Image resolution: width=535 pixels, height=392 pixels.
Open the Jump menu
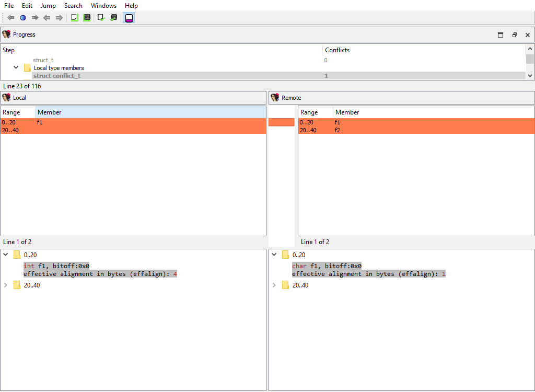tap(48, 6)
